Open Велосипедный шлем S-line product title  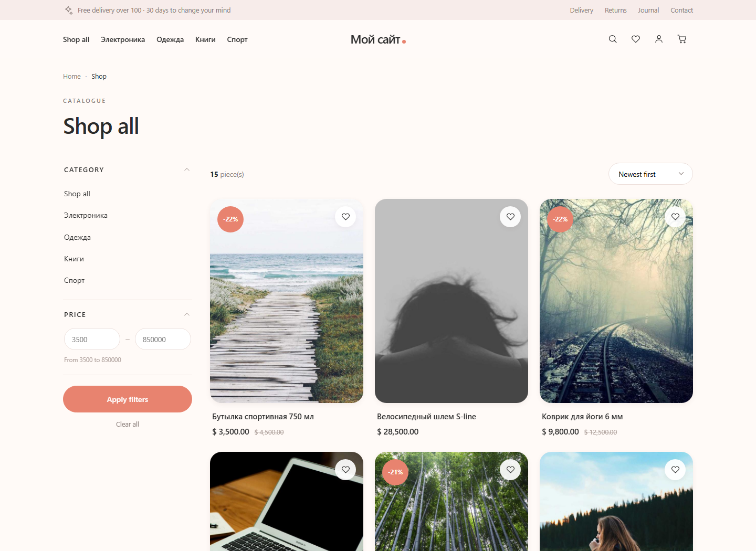[426, 416]
